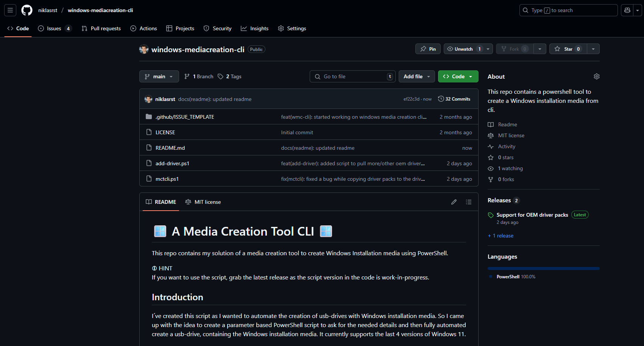View the 2 Tags list
This screenshot has width=644, height=346.
coord(230,76)
